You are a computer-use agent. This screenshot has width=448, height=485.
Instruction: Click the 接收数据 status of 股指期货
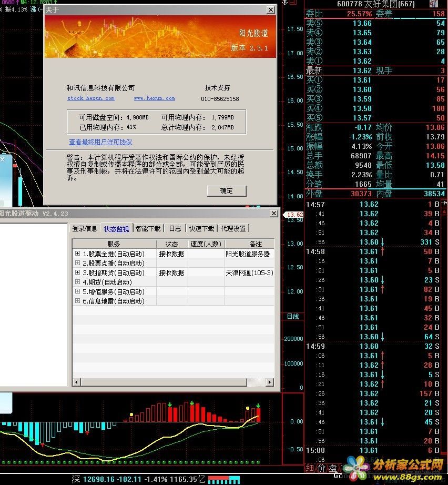(171, 272)
